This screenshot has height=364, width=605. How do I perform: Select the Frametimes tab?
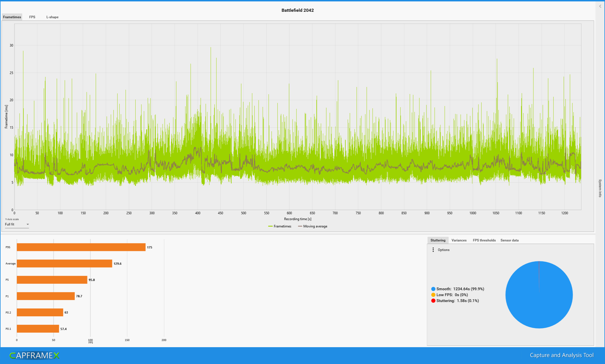coord(12,17)
